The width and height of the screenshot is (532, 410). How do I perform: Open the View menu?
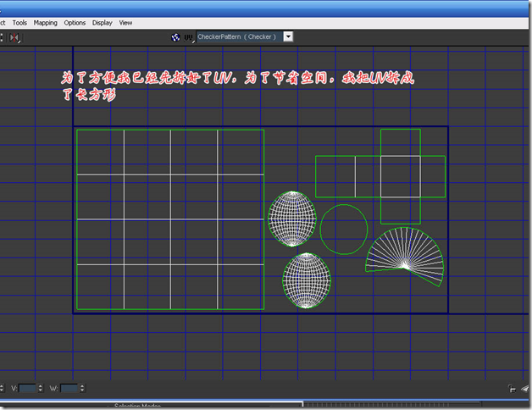(125, 23)
